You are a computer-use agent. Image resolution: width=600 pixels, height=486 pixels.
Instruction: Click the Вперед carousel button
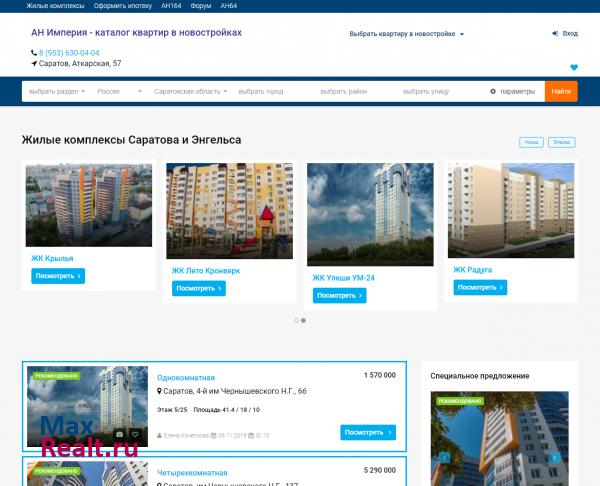tap(562, 142)
